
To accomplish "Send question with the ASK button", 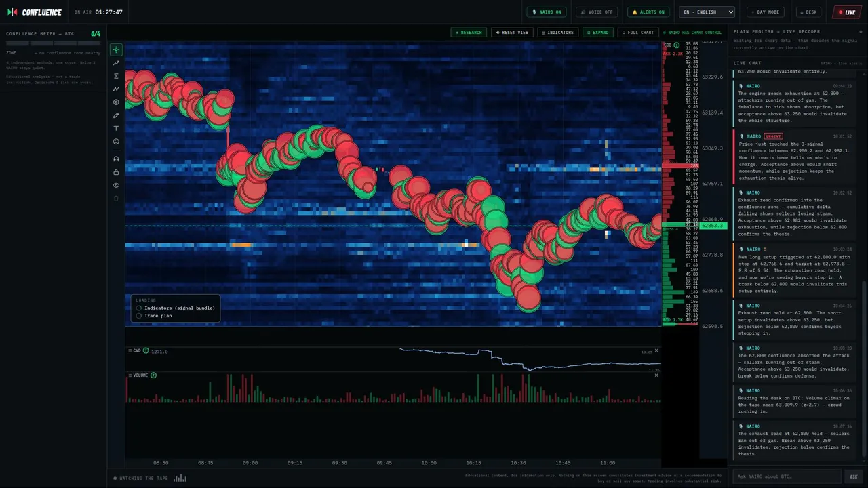I will tap(854, 476).
